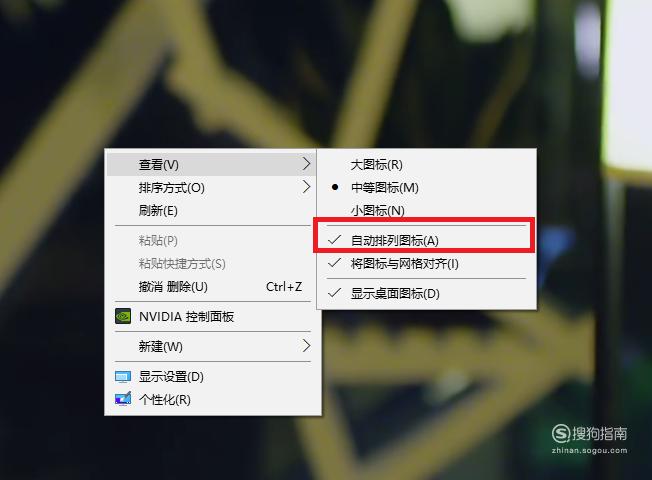Open NVIDIA 控制面板 entry
Viewport: 652px width, 480px height.
click(x=211, y=317)
